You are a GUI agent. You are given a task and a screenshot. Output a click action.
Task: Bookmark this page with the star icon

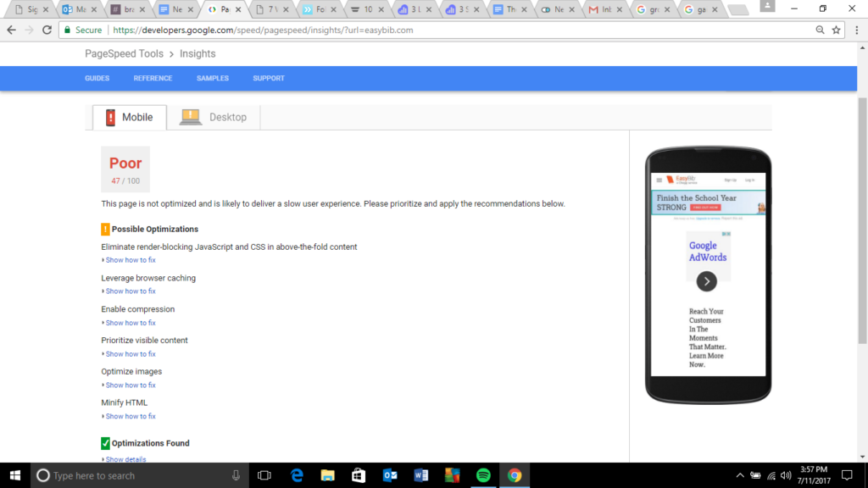[x=836, y=30]
